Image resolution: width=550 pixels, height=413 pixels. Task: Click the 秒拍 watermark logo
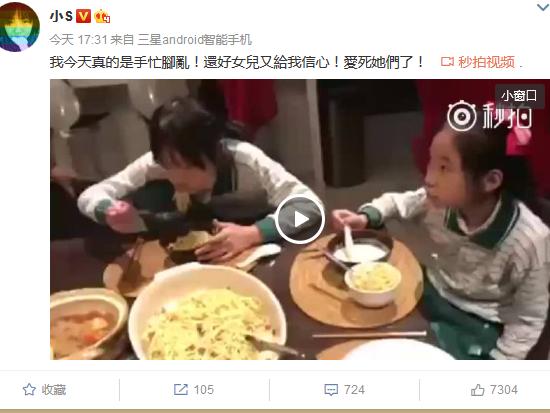pos(490,116)
